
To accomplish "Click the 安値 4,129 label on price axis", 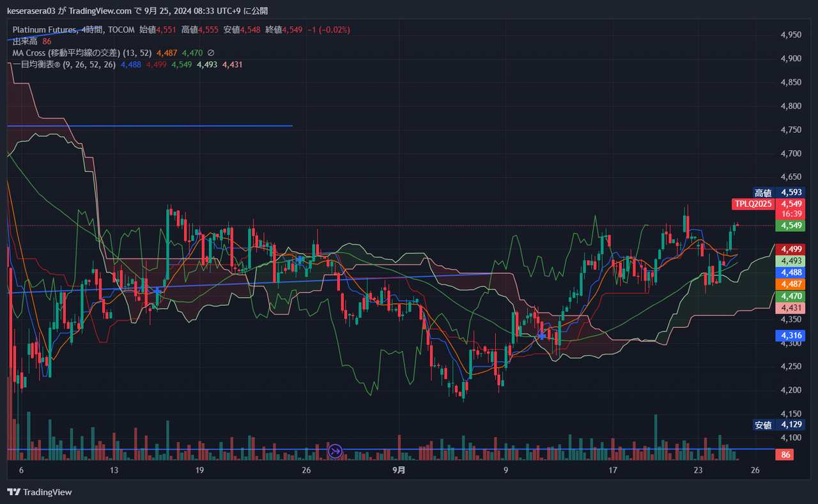I will [778, 425].
